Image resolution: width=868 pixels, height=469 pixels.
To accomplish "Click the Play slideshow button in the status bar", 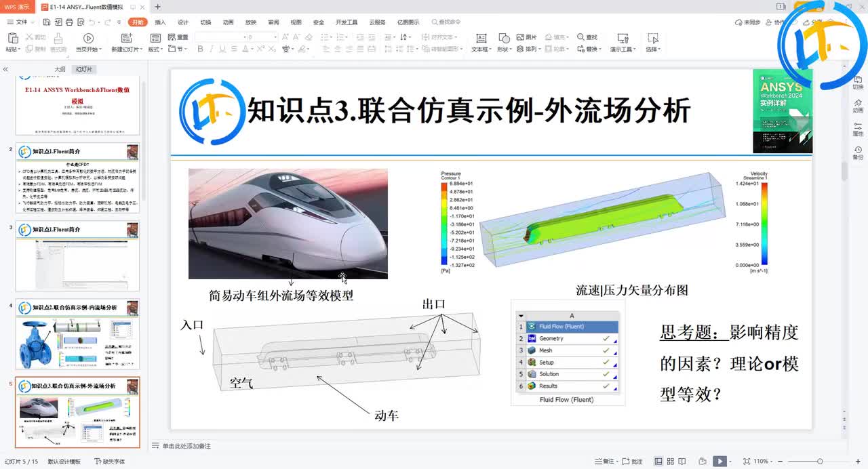I will [x=719, y=462].
